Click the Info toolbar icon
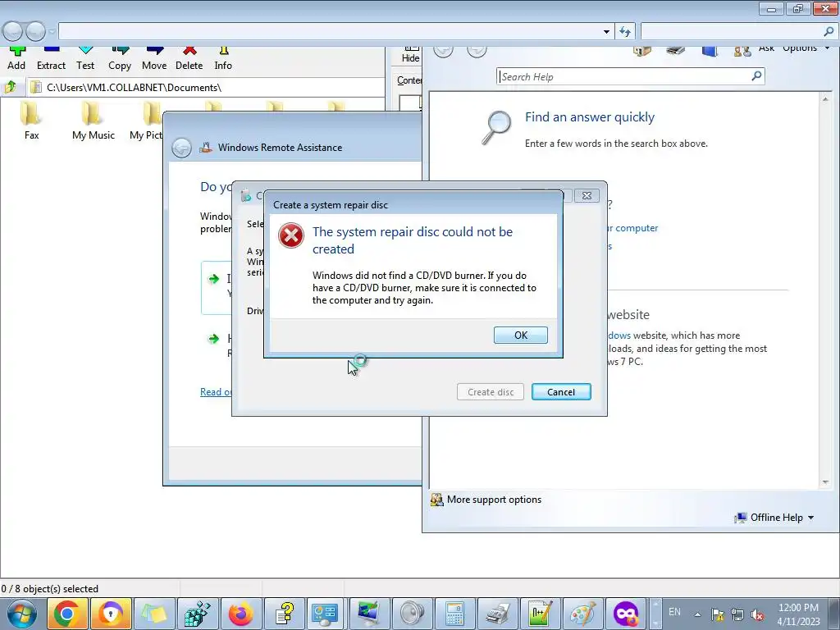The height and width of the screenshot is (630, 840). click(x=223, y=58)
